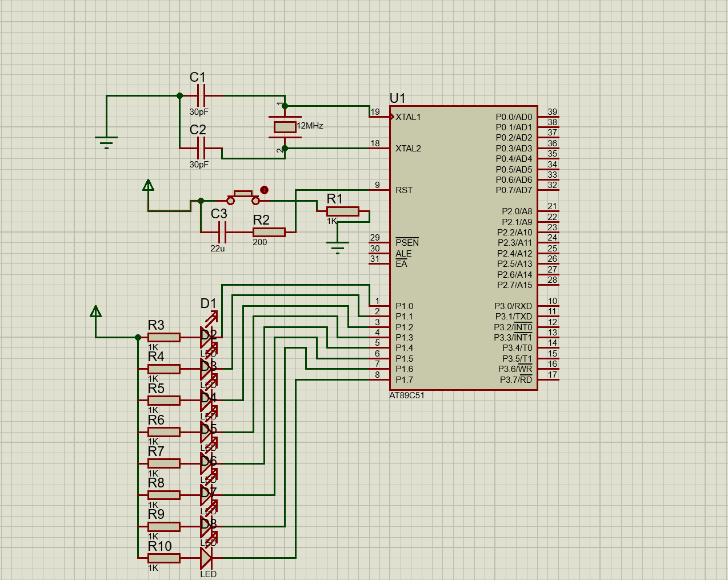Click the P2.7/A15 pin label

[514, 285]
